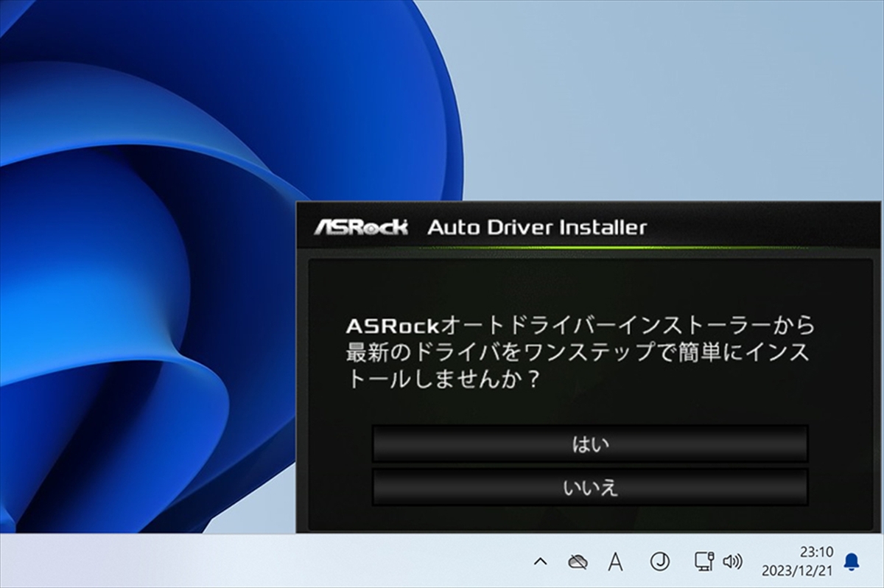Open notifications with the bell icon

pyautogui.click(x=852, y=562)
